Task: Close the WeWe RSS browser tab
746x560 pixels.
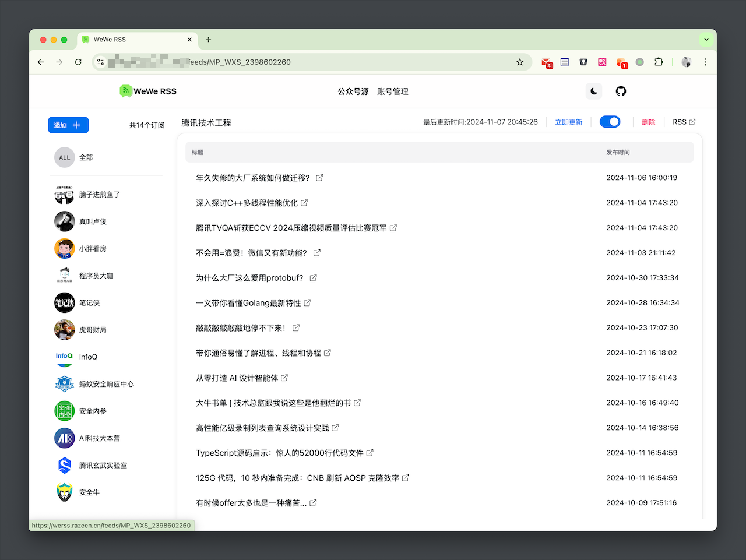Action: click(x=189, y=40)
